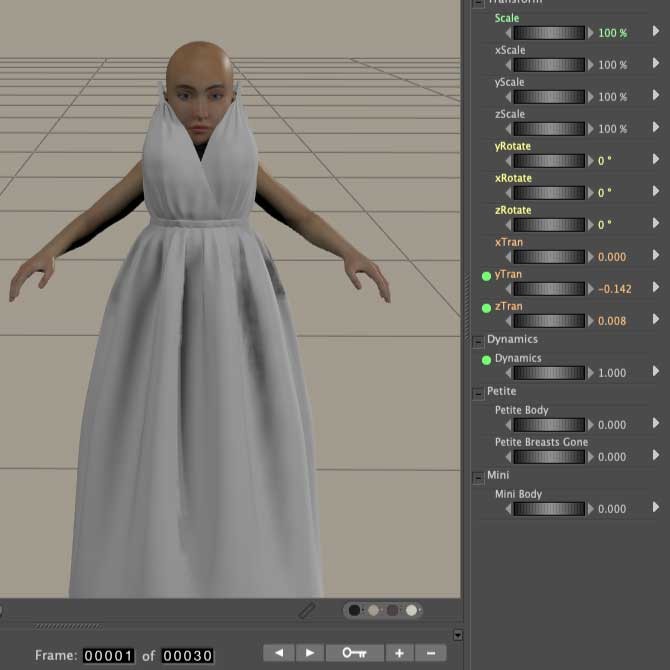Remove the keyframe with the minus button
Screen dimensions: 670x670
430,653
